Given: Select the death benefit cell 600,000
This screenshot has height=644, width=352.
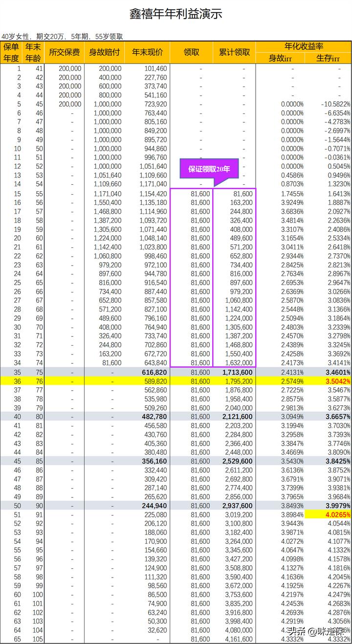Looking at the screenshot, I should (x=110, y=86).
